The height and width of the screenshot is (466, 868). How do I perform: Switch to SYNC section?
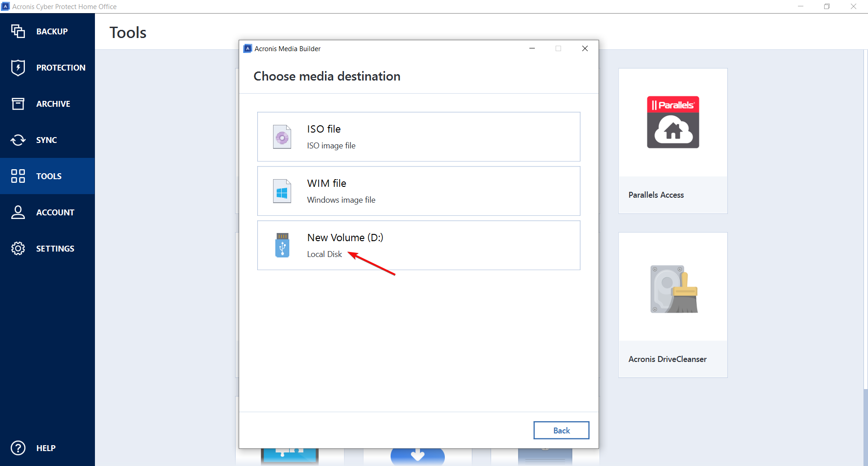coord(47,140)
